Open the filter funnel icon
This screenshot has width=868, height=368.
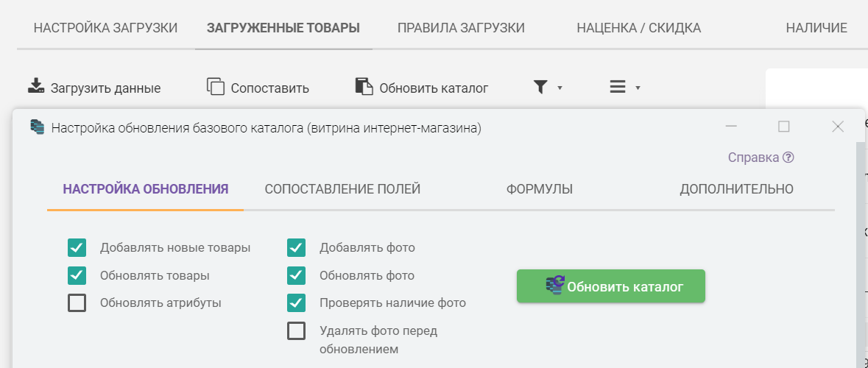(x=541, y=87)
